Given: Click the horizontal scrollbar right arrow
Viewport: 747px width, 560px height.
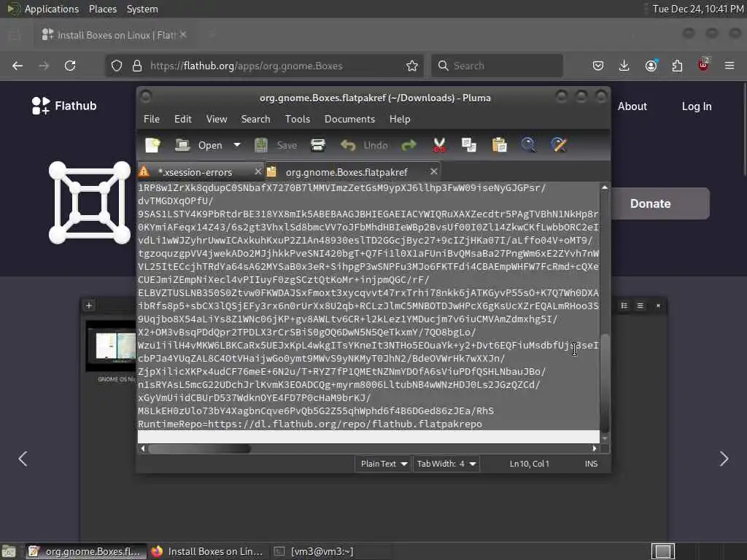Looking at the screenshot, I should [x=594, y=448].
